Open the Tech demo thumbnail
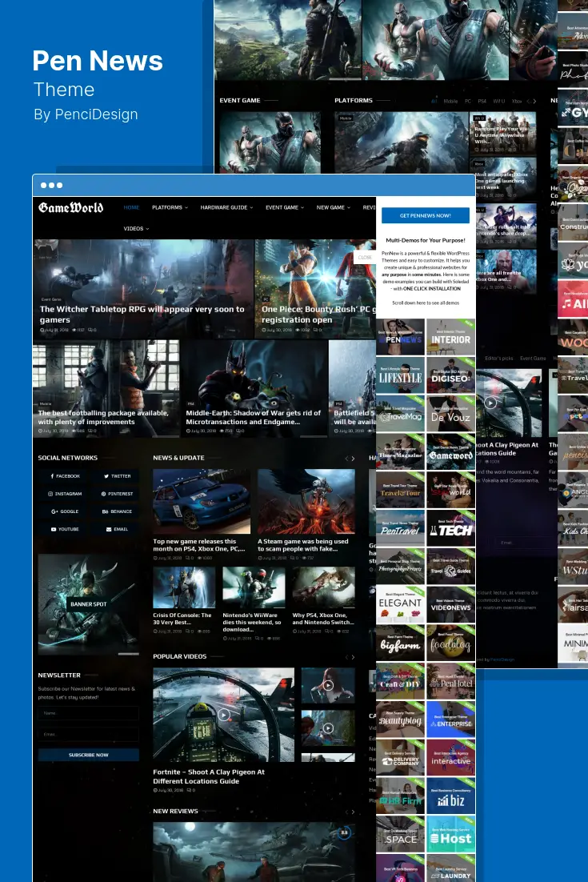588x882 pixels. pyautogui.click(x=451, y=528)
